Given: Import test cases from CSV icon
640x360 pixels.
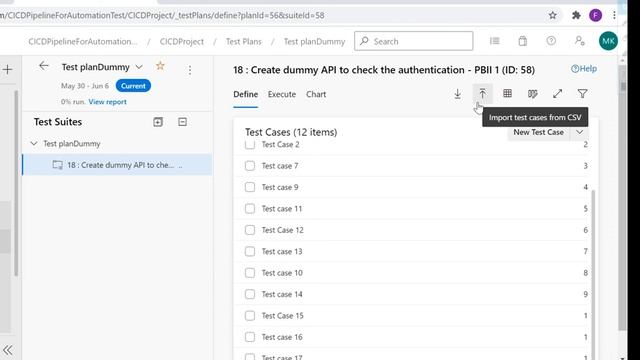Looking at the screenshot, I should [x=482, y=94].
